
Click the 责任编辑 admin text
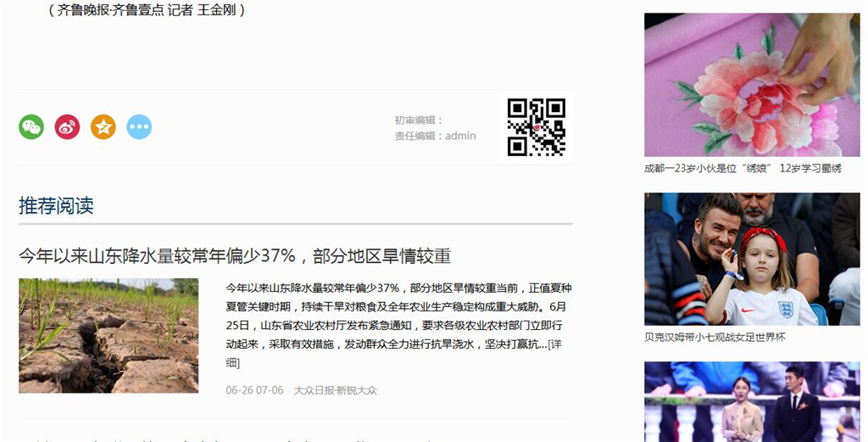tap(435, 136)
